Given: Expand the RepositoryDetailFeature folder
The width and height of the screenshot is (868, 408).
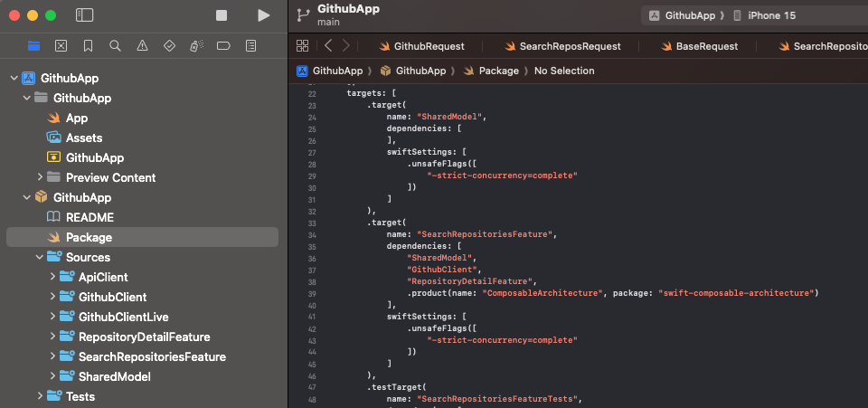Looking at the screenshot, I should point(52,337).
